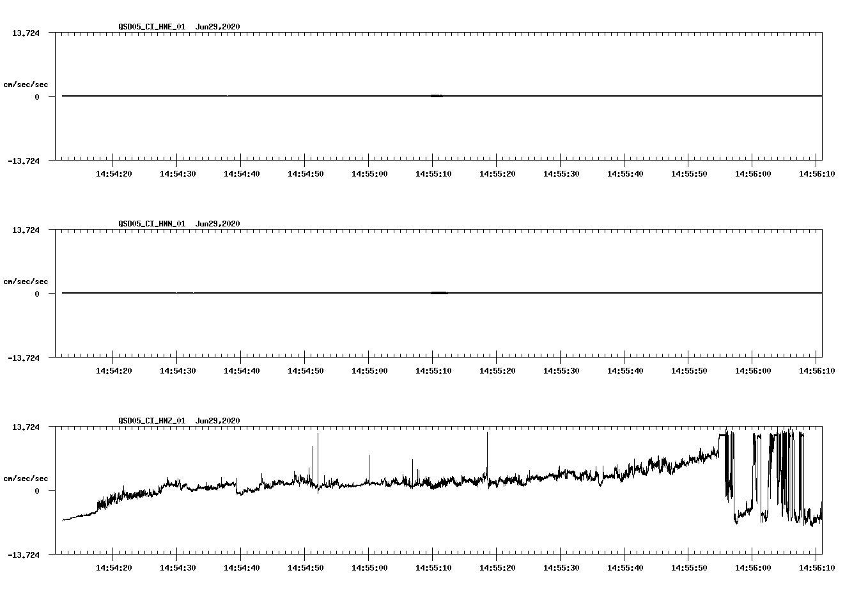Click the 14:56:00 time label under HNZ plot
The image size is (868, 591).
753,567
